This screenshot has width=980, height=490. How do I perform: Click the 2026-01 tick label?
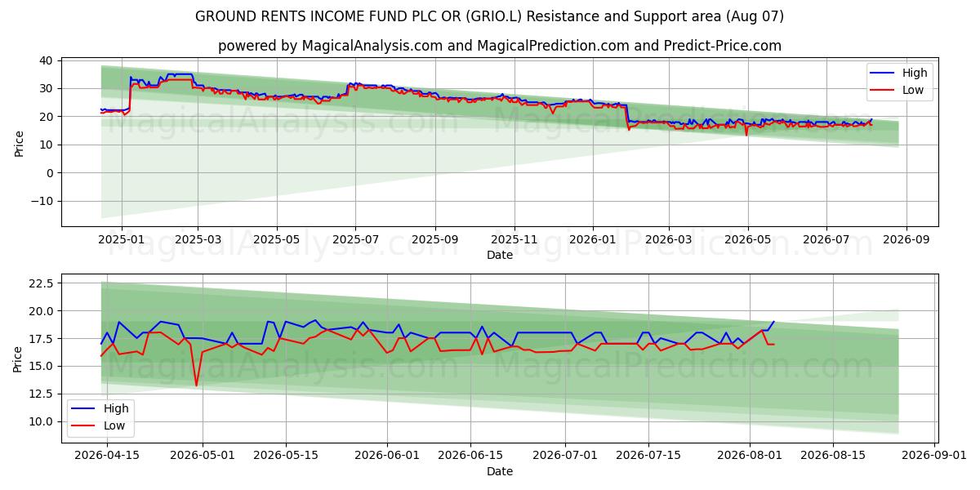(592, 239)
